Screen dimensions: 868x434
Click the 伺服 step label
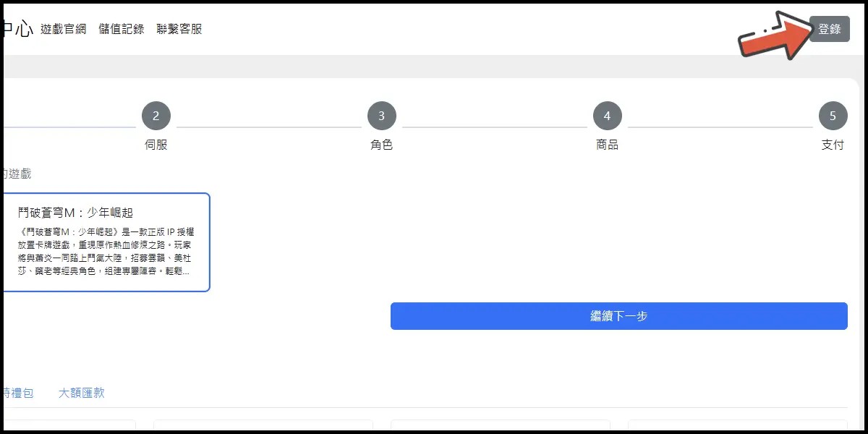click(x=156, y=145)
